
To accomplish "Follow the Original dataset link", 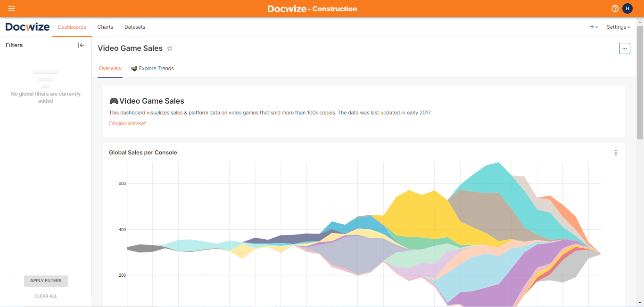I will [x=127, y=123].
